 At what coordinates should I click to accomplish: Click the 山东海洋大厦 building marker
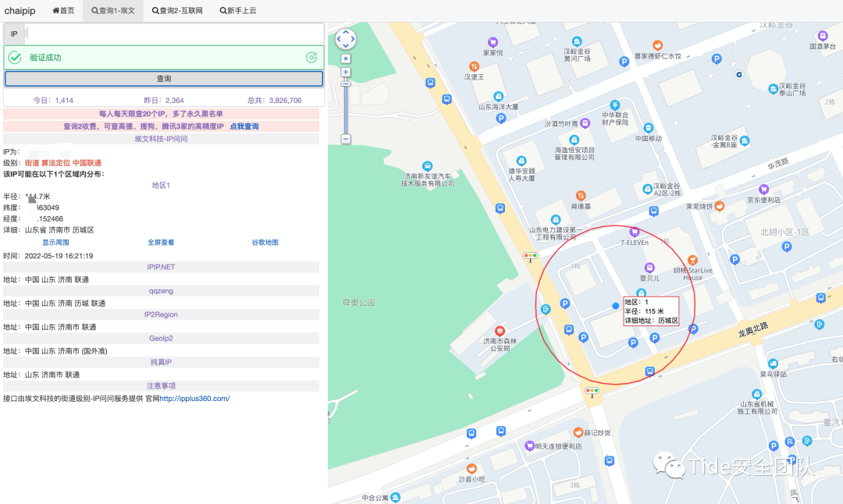coord(498,97)
